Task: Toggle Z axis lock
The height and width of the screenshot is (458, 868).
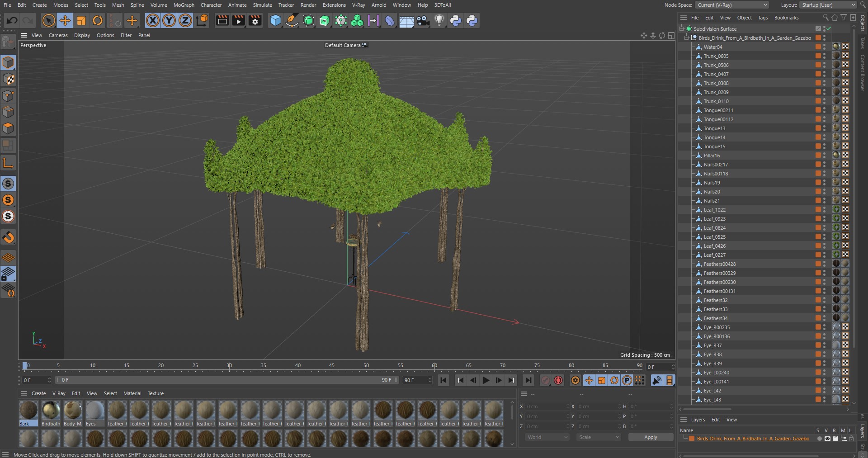Action: point(185,20)
